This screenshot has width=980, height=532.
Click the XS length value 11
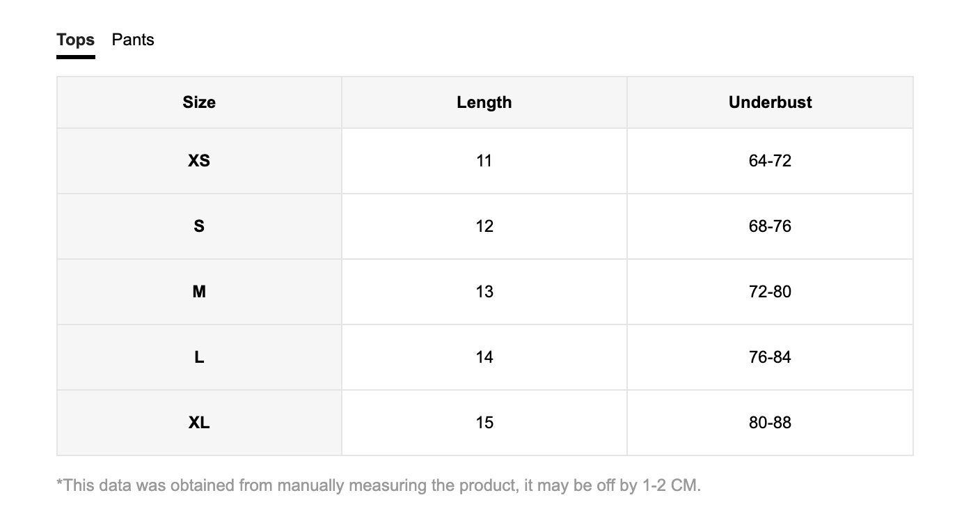(484, 161)
